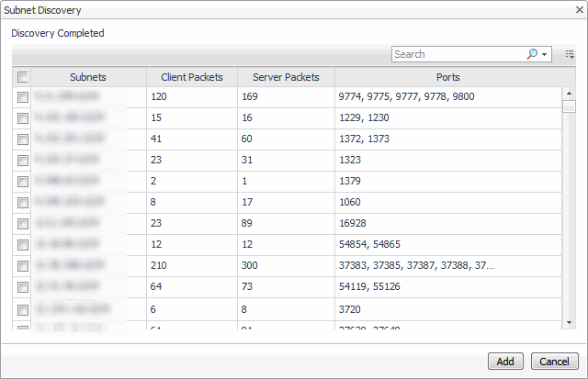
Task: Sort table by Subnets column header
Action: 88,77
